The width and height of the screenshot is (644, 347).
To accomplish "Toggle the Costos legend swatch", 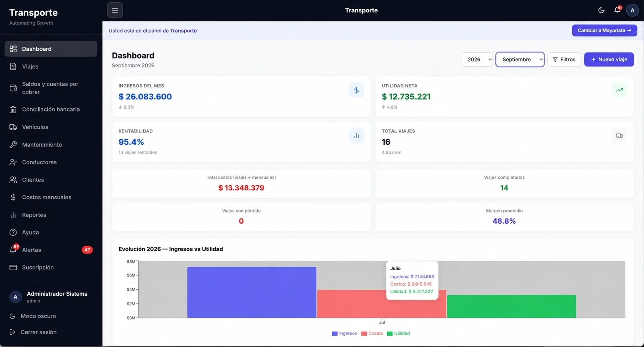I will pos(364,334).
